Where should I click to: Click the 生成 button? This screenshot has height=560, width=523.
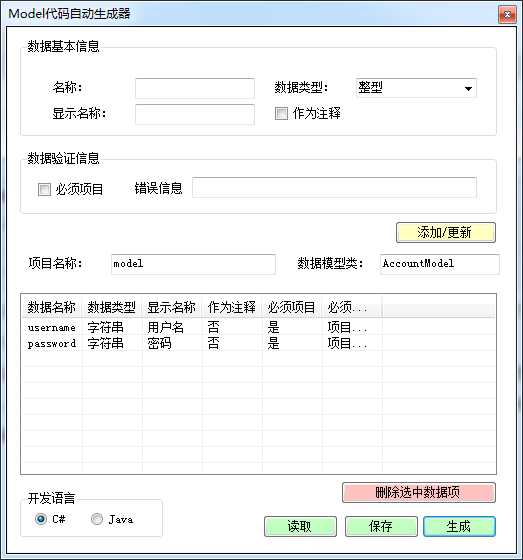point(459,526)
